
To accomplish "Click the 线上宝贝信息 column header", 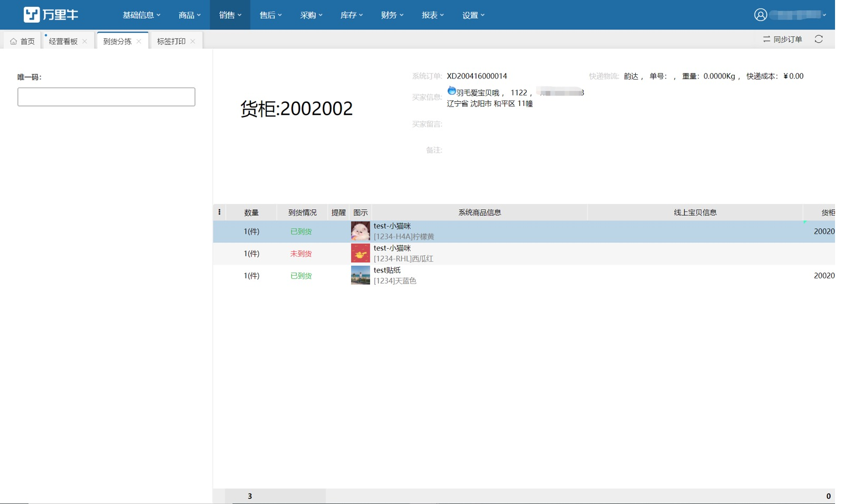I will click(695, 212).
